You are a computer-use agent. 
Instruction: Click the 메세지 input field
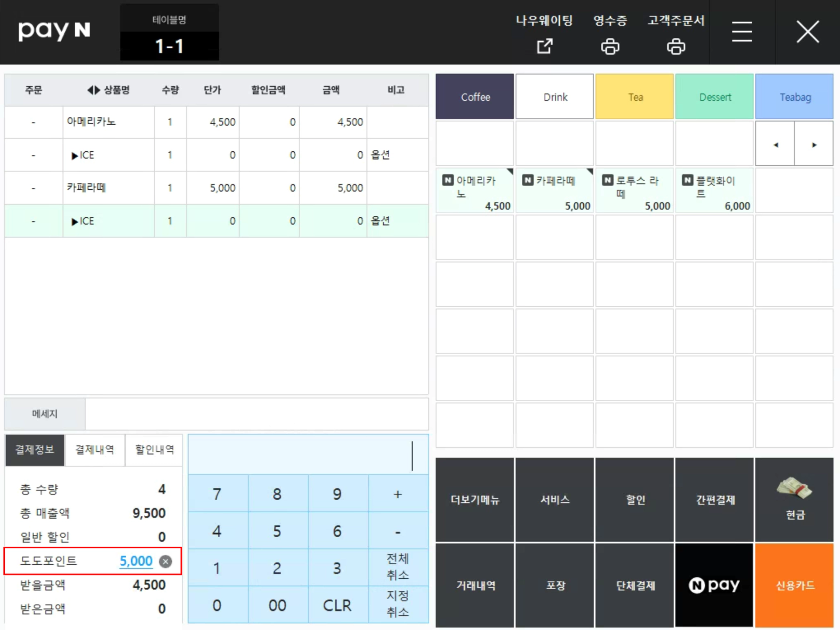(x=256, y=414)
